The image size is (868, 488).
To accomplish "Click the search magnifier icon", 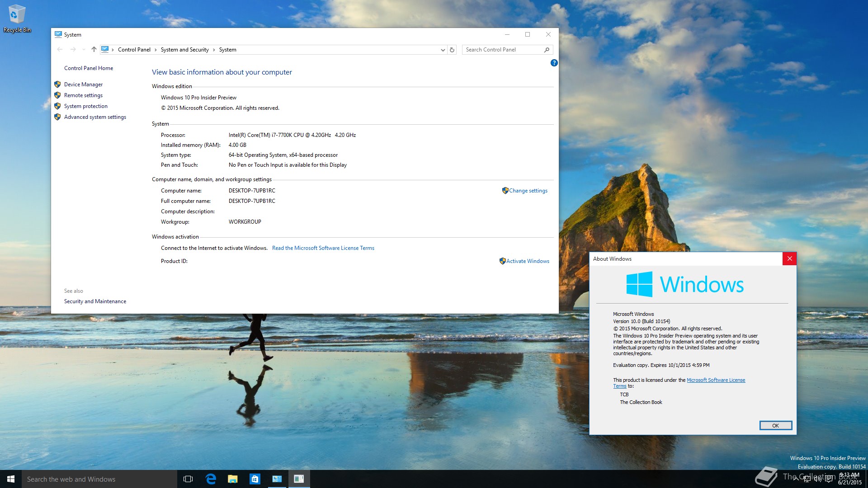I will (547, 50).
